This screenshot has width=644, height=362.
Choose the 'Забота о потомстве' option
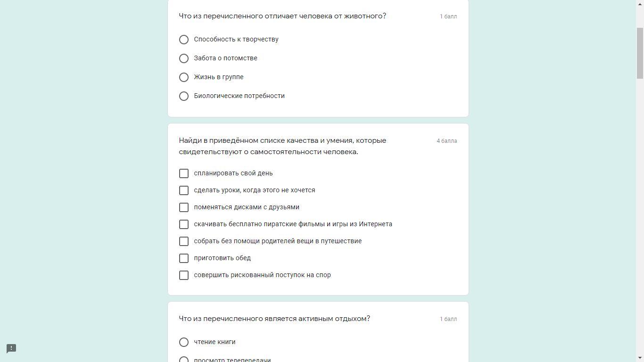[184, 58]
